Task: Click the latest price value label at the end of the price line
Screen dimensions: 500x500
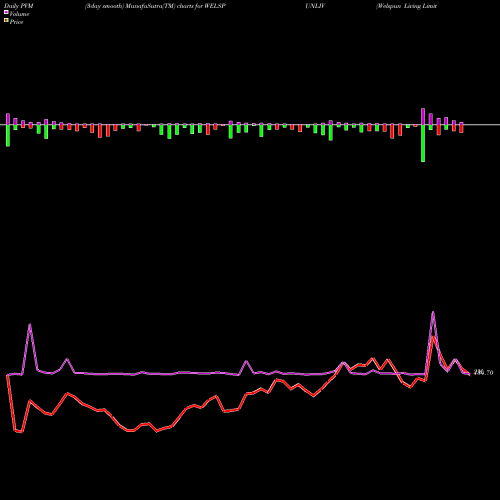Action: click(483, 373)
